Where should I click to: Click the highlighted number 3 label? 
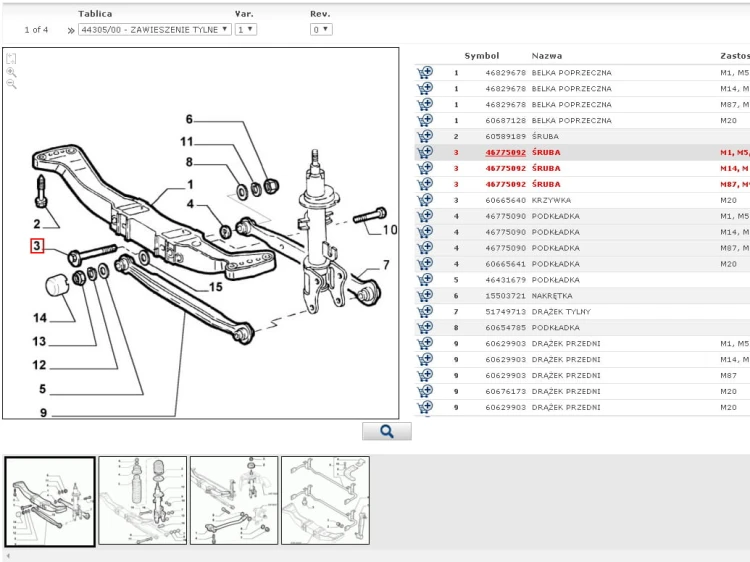pyautogui.click(x=37, y=246)
